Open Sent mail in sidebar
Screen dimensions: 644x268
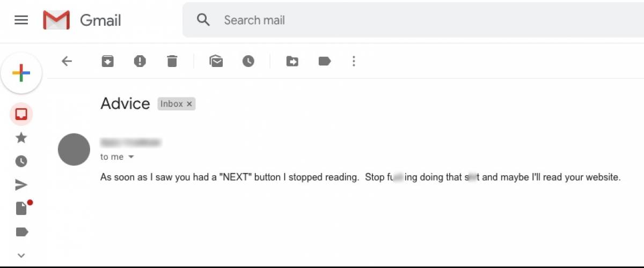pos(21,185)
